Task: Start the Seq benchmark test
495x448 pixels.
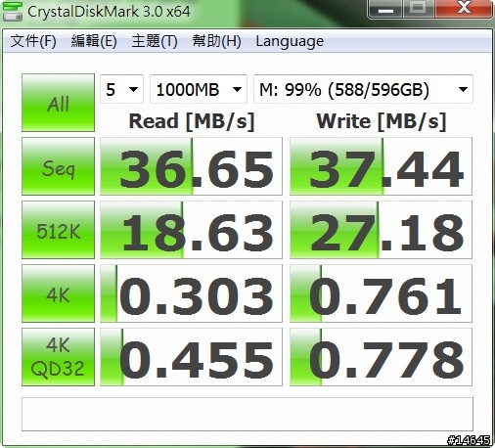Action: click(58, 166)
